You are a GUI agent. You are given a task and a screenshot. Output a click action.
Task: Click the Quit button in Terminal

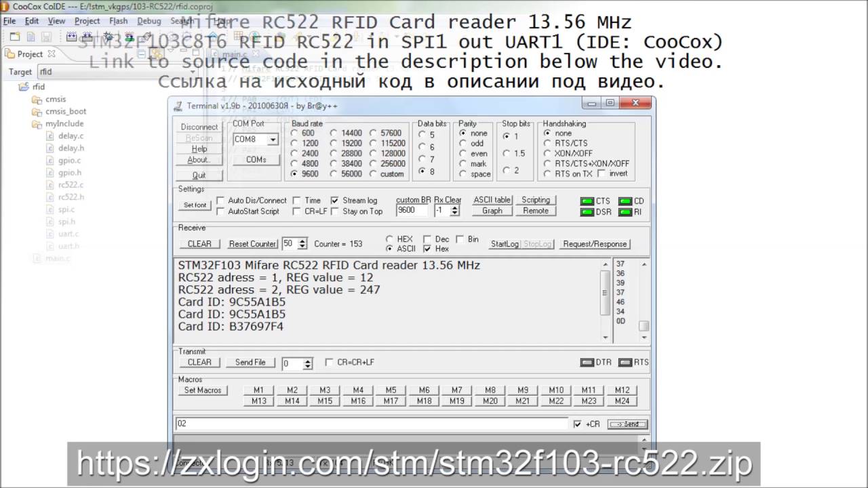(199, 175)
